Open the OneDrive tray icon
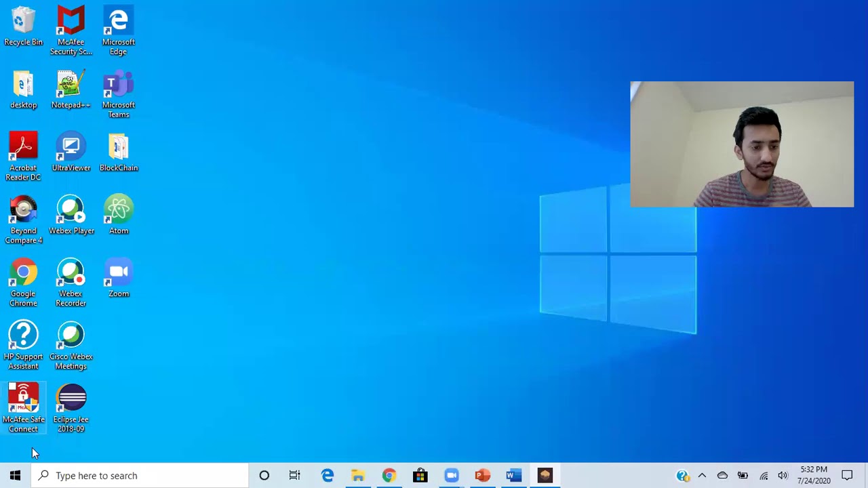This screenshot has height=488, width=868. [722, 476]
